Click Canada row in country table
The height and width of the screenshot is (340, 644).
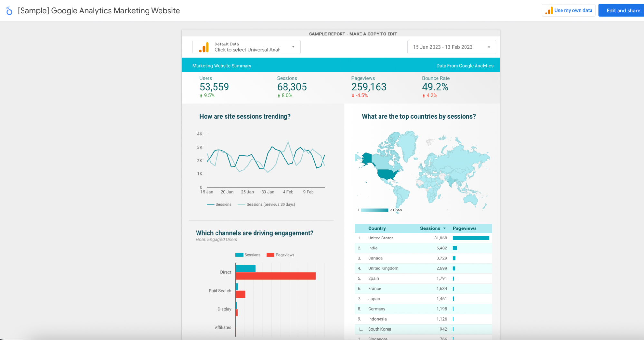tap(423, 258)
